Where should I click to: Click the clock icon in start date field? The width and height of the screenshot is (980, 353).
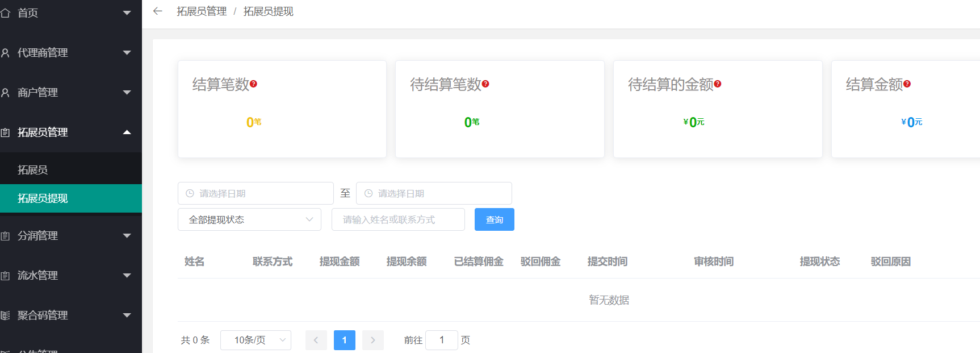190,193
